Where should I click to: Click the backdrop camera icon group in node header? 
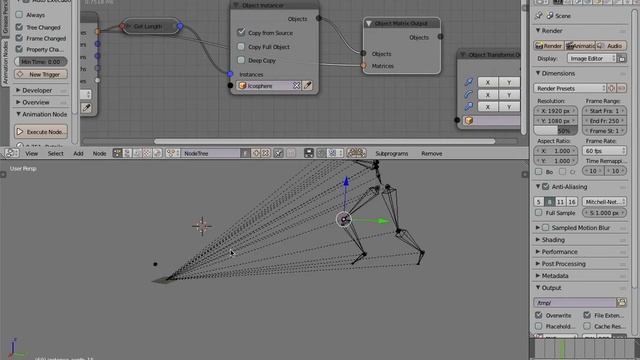[356, 153]
